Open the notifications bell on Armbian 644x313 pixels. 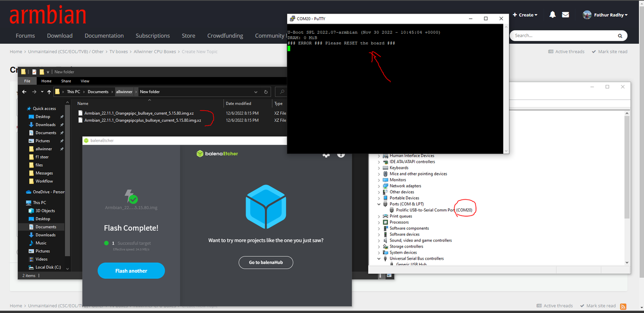(552, 15)
